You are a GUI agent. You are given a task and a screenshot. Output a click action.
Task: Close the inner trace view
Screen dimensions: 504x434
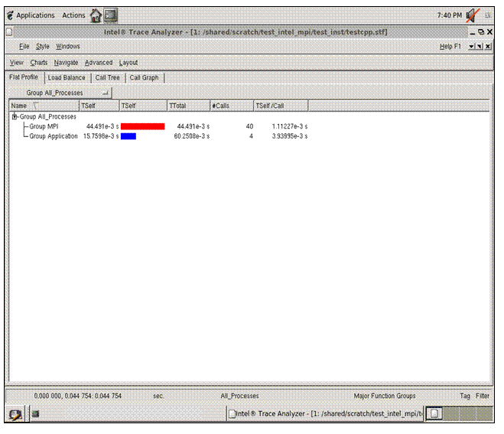(x=488, y=47)
